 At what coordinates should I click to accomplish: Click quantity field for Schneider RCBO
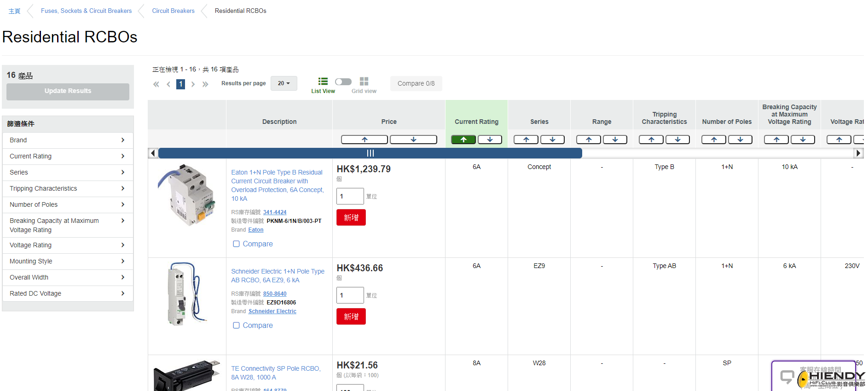click(350, 295)
